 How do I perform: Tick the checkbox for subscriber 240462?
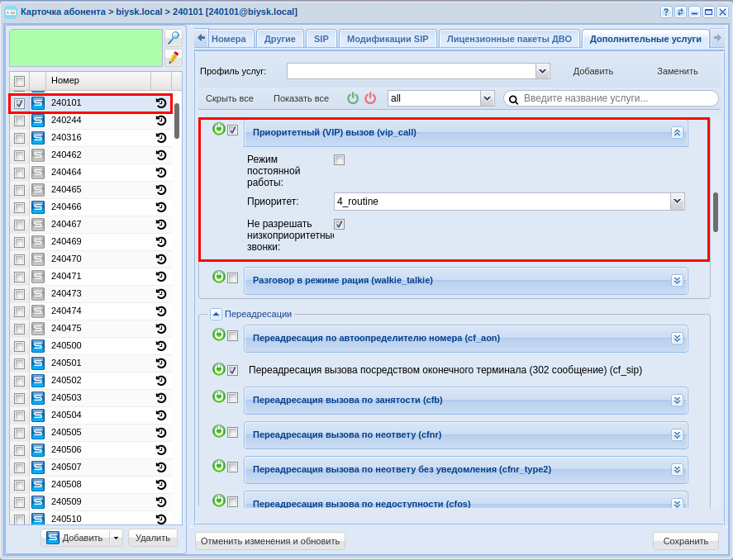tap(19, 155)
